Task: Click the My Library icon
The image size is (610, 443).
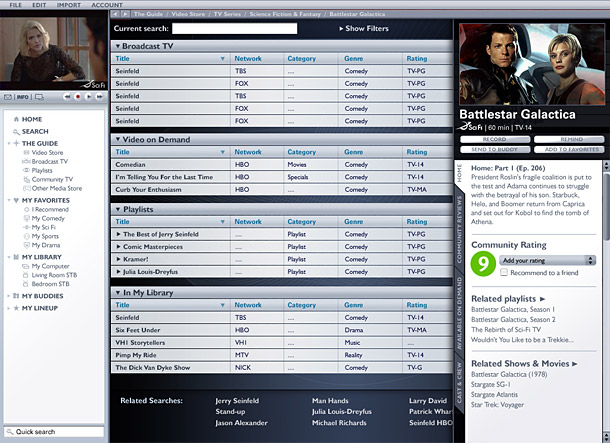Action: click(16, 257)
